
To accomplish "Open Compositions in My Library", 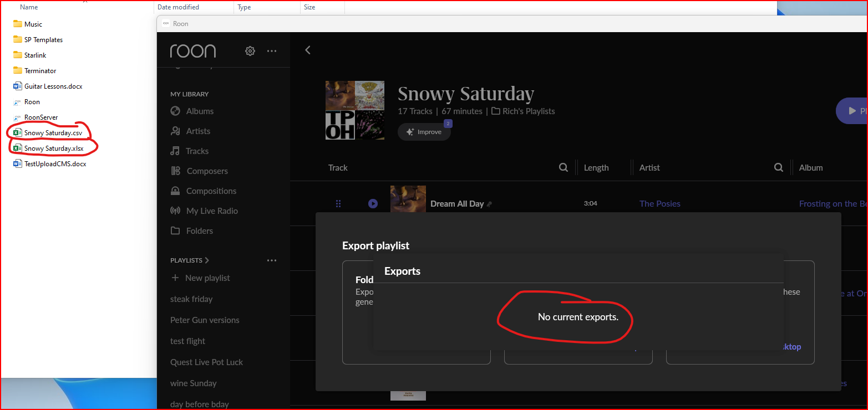I will [211, 191].
